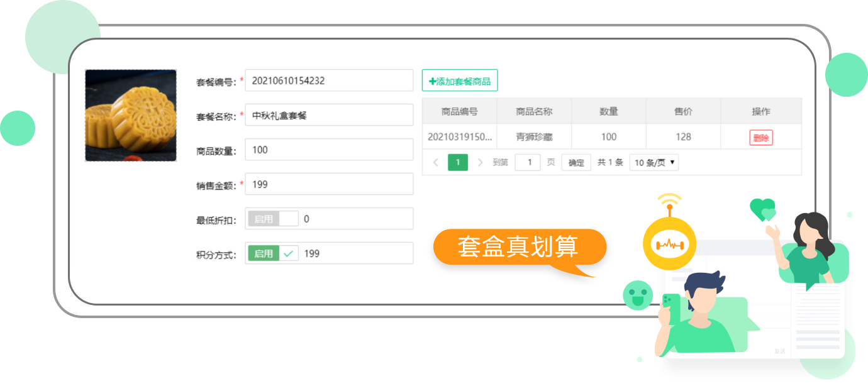Screen dimensions: 868x386
Task: Focus the 商品数量 input field
Action: tap(329, 150)
